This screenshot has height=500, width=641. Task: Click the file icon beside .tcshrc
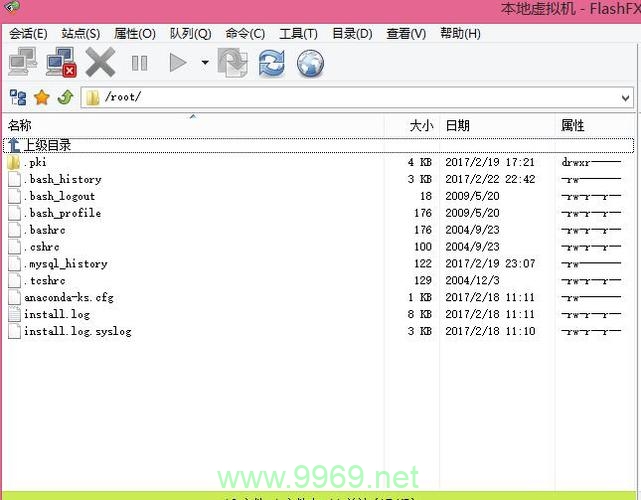pos(14,281)
